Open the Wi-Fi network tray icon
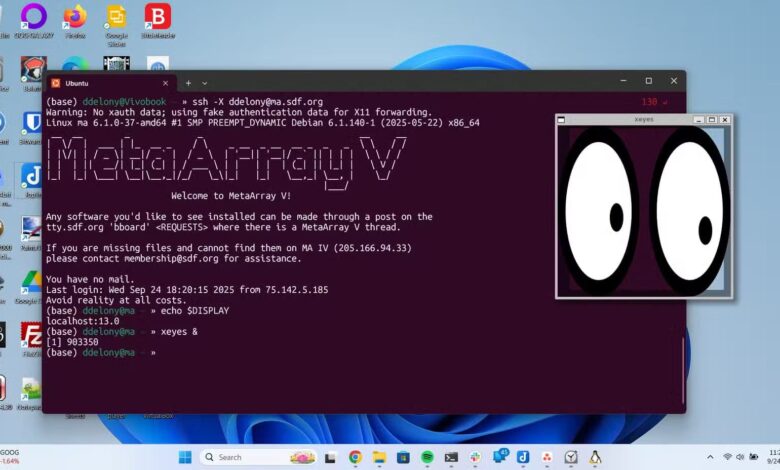The image size is (780, 470). tap(727, 457)
